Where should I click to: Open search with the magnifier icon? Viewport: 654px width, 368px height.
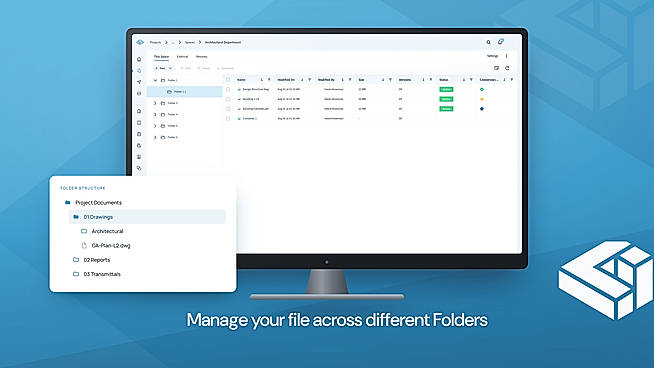click(488, 42)
